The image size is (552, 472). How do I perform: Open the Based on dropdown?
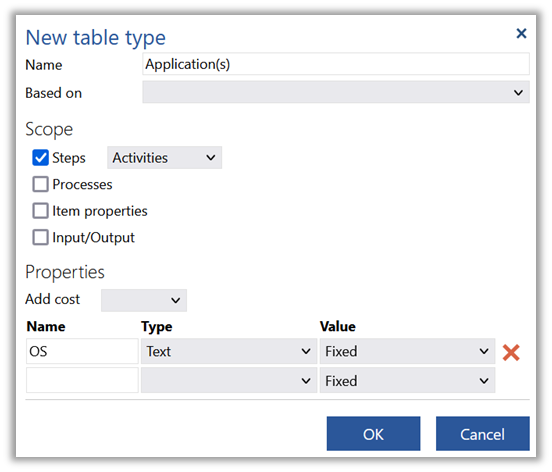click(x=336, y=92)
